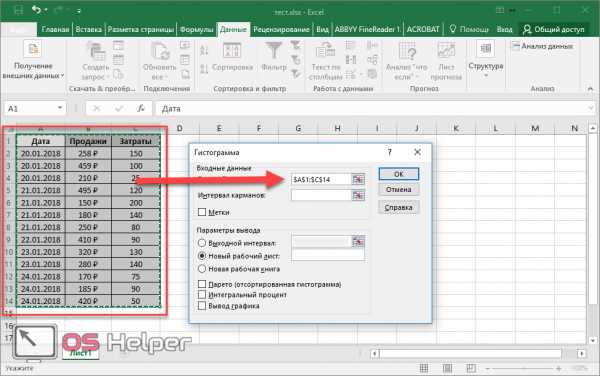Enable Интегральный процент checkbox
The width and height of the screenshot is (600, 376).
202,295
